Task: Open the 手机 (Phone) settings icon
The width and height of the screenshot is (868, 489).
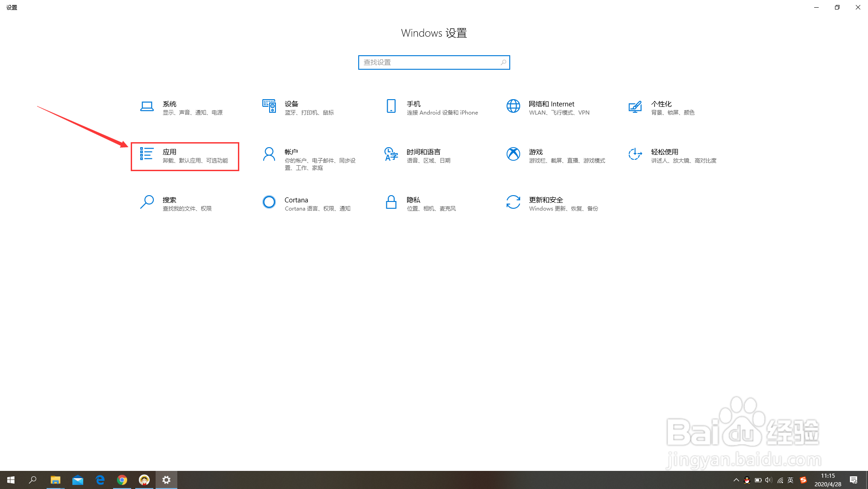Action: [x=391, y=106]
